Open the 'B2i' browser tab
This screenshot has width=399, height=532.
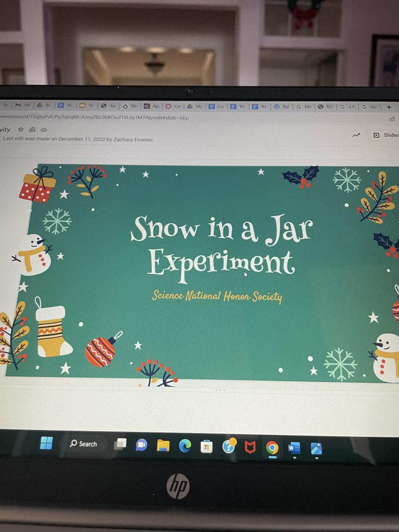(326, 107)
